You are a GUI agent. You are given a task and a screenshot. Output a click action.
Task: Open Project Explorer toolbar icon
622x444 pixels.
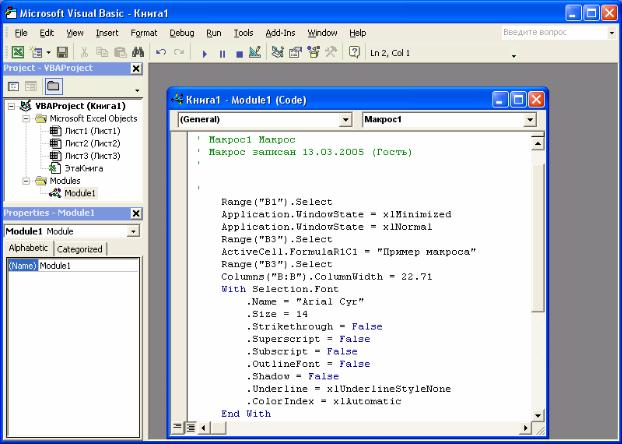277,52
